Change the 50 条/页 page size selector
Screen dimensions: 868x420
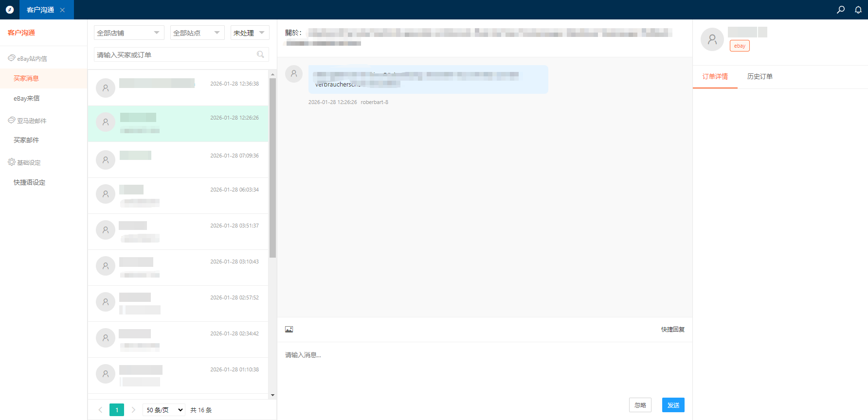(x=164, y=410)
